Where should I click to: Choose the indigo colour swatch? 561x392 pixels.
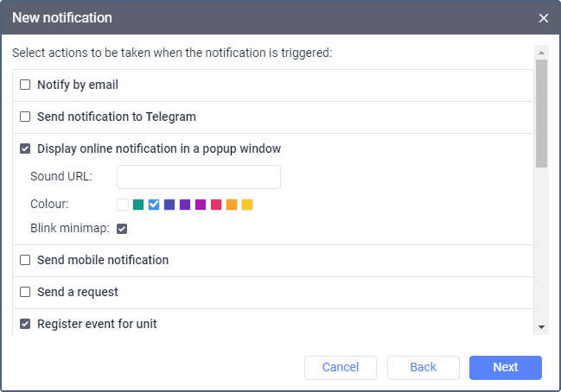click(x=169, y=205)
